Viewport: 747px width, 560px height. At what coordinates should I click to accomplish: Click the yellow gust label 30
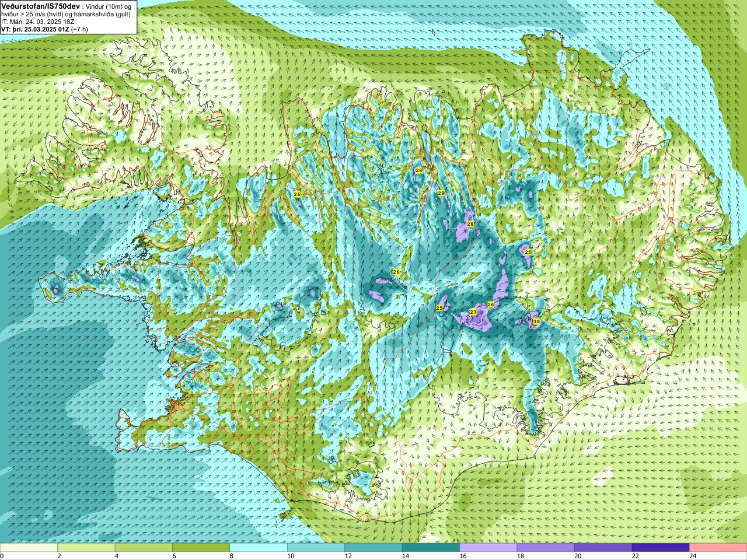(x=536, y=321)
